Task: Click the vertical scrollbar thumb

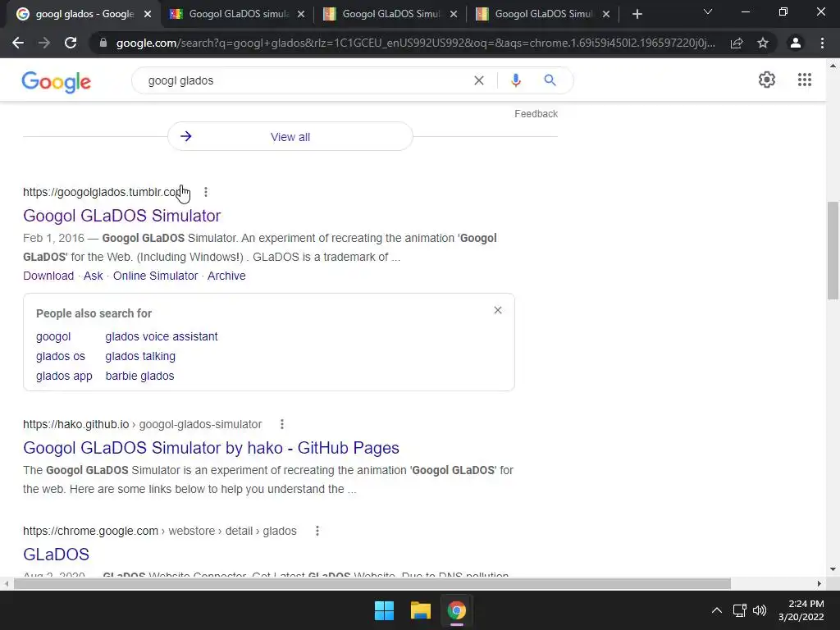Action: (x=833, y=250)
